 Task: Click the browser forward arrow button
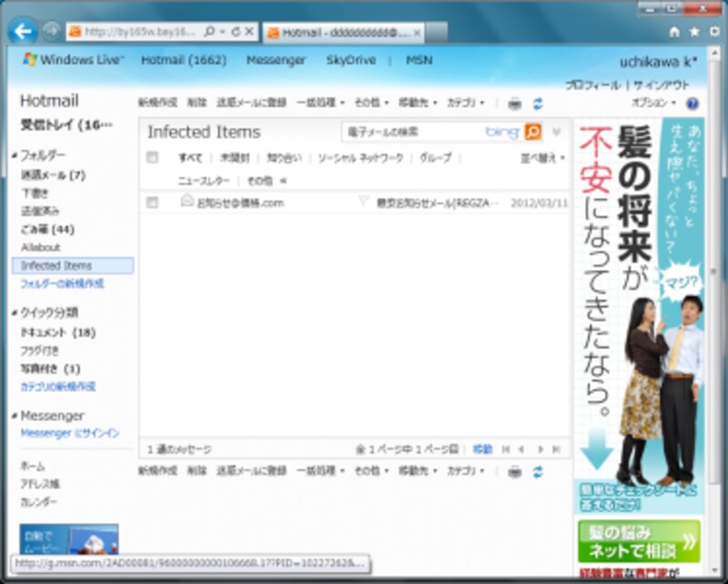pyautogui.click(x=52, y=31)
